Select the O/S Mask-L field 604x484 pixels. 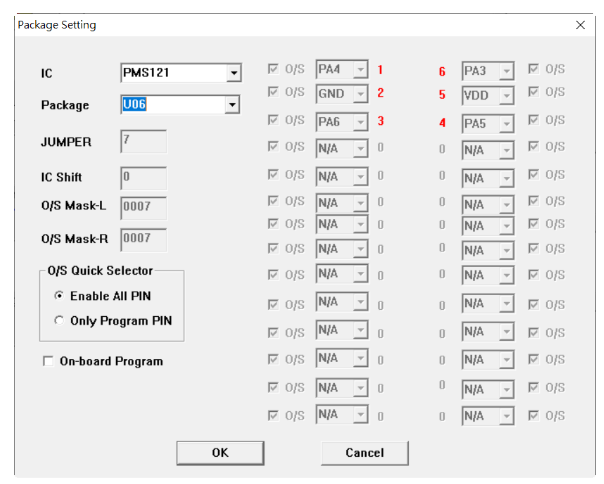[143, 208]
